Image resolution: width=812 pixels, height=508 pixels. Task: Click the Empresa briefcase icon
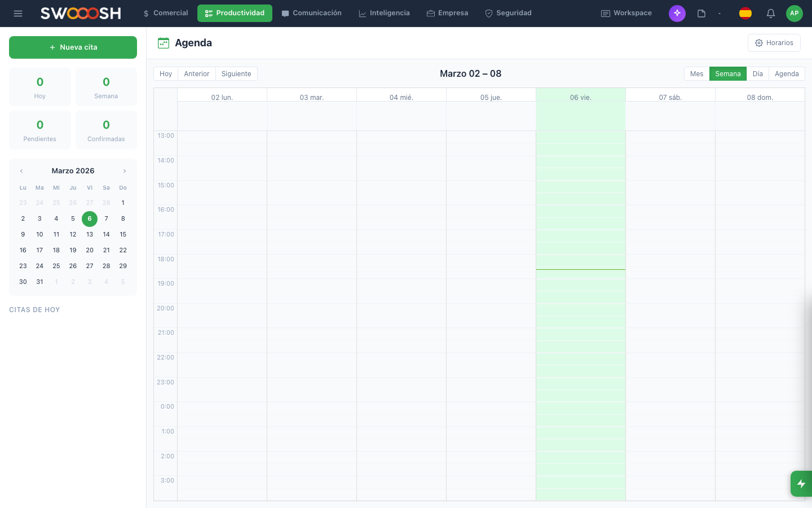point(429,12)
